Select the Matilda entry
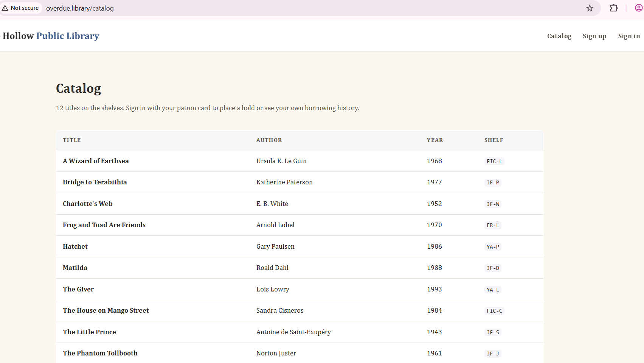The width and height of the screenshot is (644, 363). pyautogui.click(x=75, y=268)
